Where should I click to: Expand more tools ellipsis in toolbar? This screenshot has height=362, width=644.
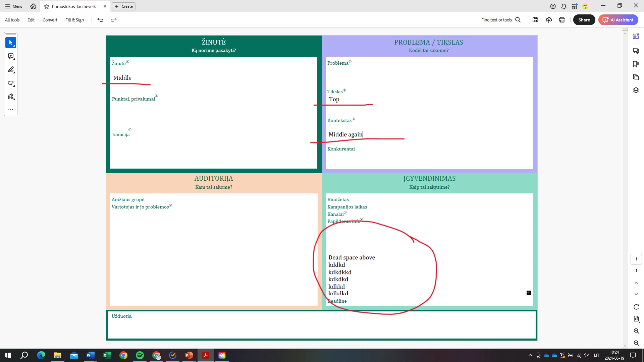pos(11,110)
